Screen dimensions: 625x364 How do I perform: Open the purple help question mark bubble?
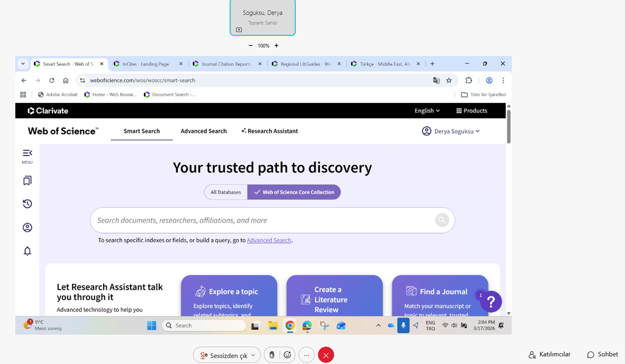tap(491, 301)
